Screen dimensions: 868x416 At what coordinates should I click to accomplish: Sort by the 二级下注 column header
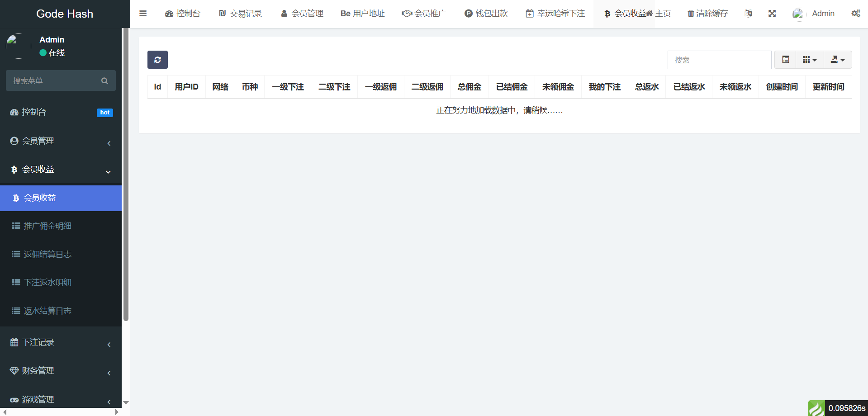tap(334, 87)
